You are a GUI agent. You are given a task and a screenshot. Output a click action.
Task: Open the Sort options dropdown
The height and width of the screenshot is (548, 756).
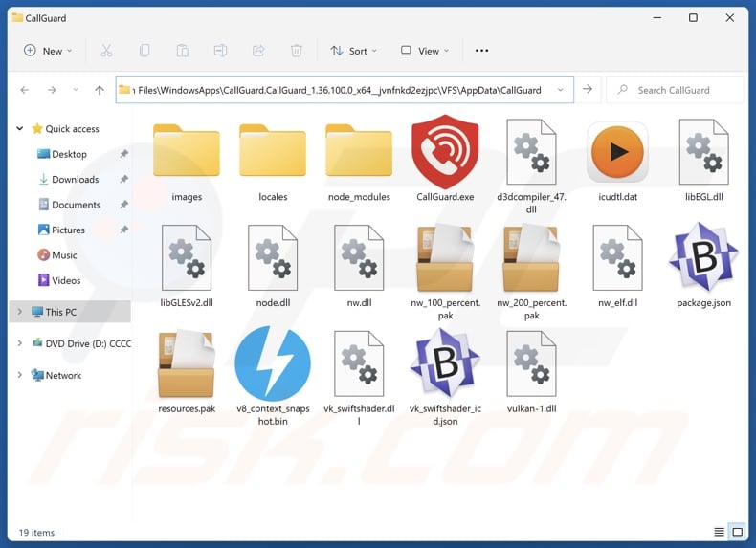[353, 51]
